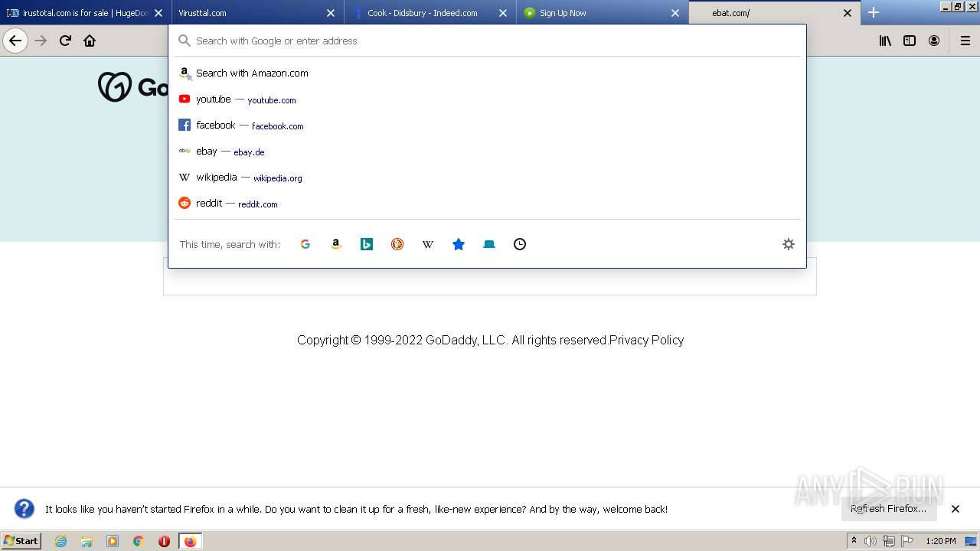
Task: Close the ebat.com/ tab
Action: pyautogui.click(x=848, y=13)
